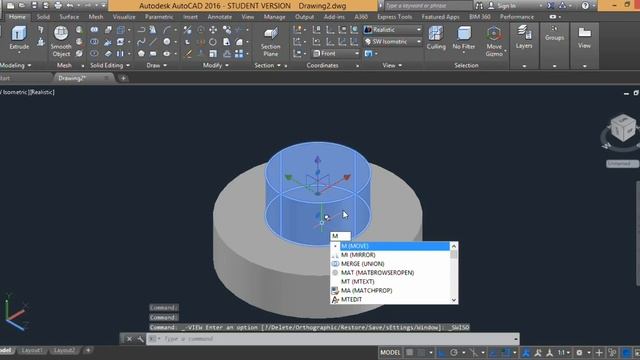The image size is (640, 360).
Task: Open the SW Isometric view dropdown
Action: [393, 42]
